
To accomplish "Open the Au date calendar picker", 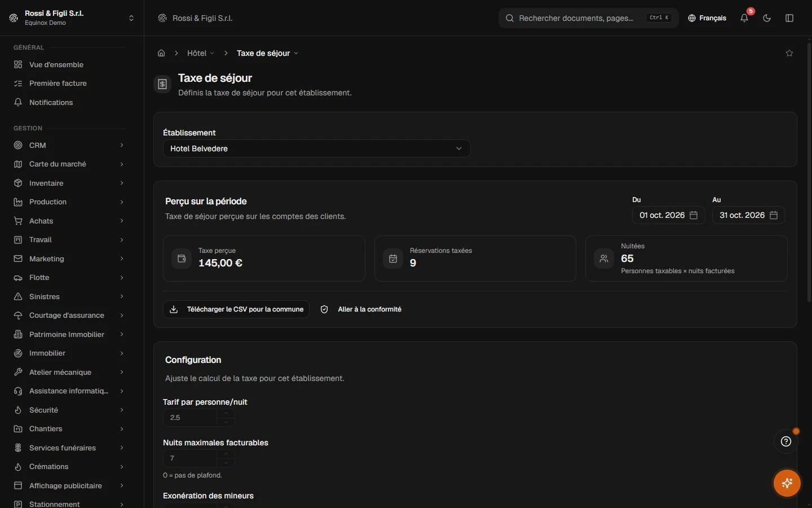I will [774, 215].
